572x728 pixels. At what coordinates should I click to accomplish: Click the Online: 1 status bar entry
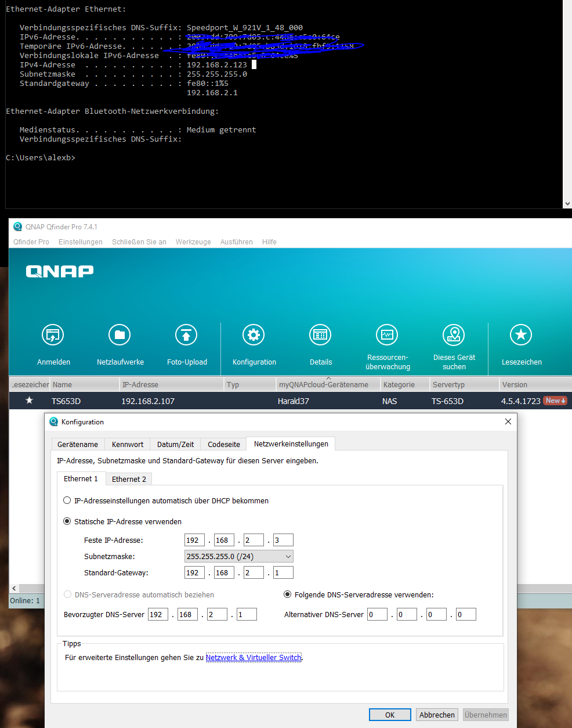[x=25, y=600]
